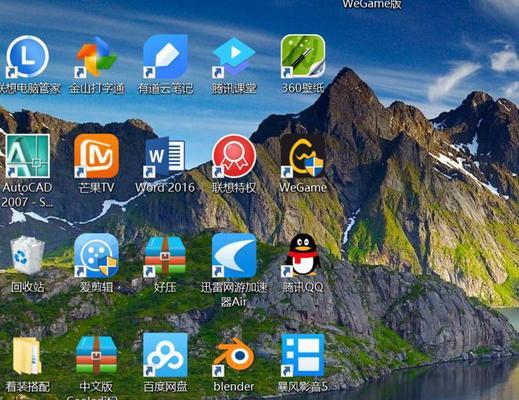This screenshot has height=400, width=519.
Task: Open the 芒果TV orange icon
Action: (x=97, y=156)
